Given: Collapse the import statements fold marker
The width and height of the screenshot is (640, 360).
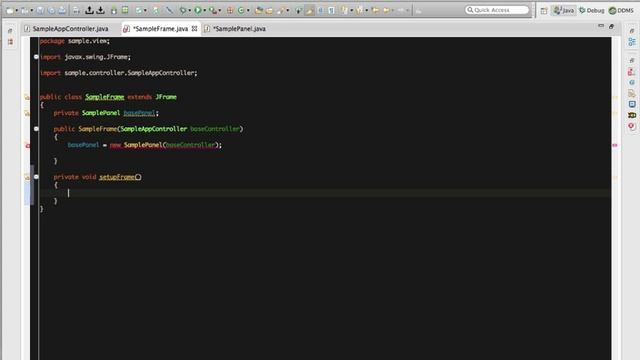Looking at the screenshot, I should point(36,57).
